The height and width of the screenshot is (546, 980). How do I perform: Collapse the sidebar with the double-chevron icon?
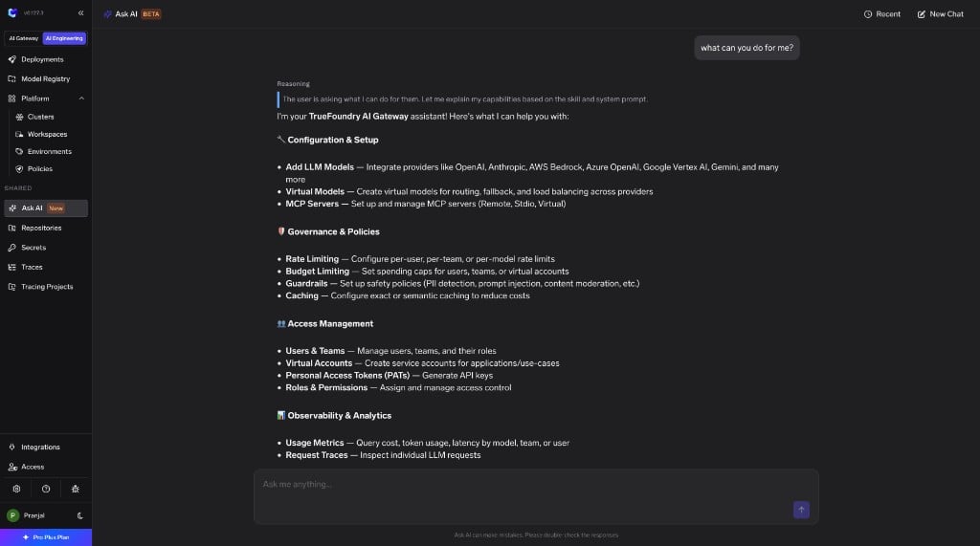click(x=80, y=12)
